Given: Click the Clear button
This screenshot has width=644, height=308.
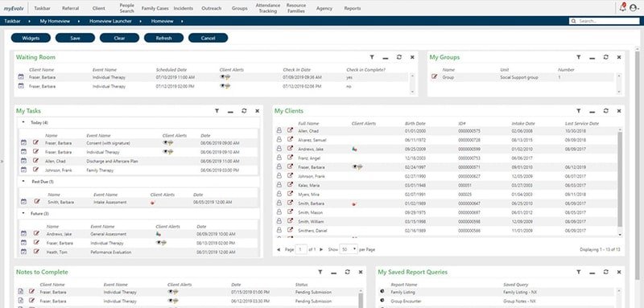Looking at the screenshot, I should click(x=119, y=38).
